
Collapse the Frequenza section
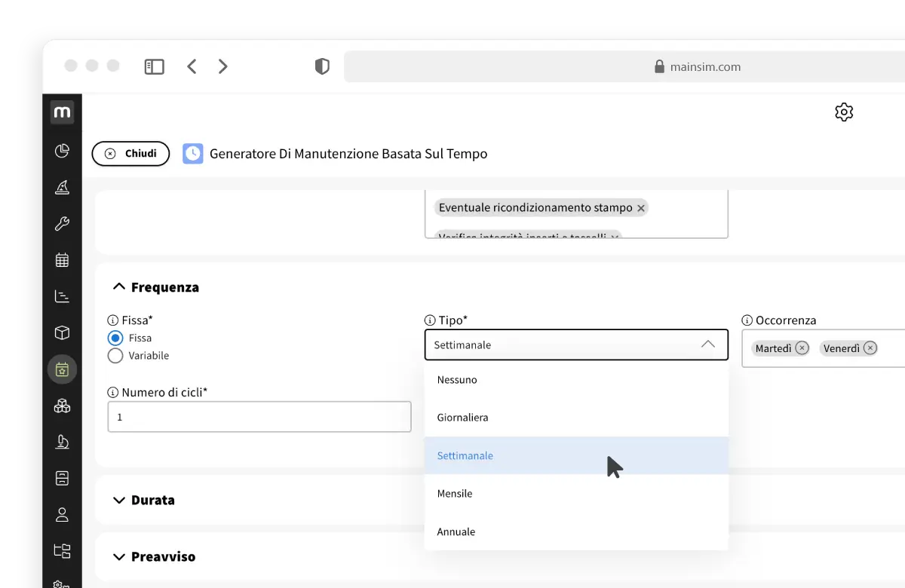(x=119, y=287)
